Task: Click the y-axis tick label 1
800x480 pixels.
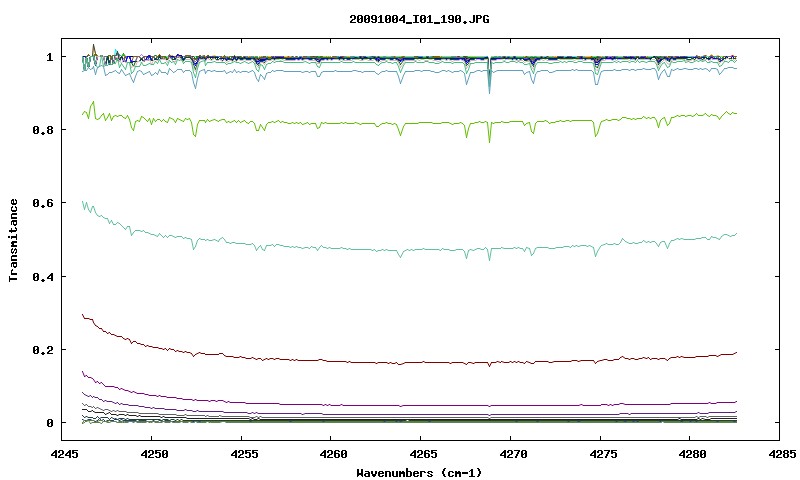Action: coord(49,57)
